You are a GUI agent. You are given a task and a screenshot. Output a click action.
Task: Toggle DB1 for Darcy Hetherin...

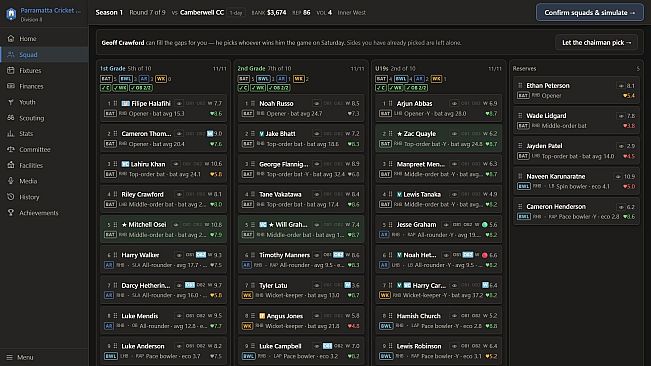190,285
